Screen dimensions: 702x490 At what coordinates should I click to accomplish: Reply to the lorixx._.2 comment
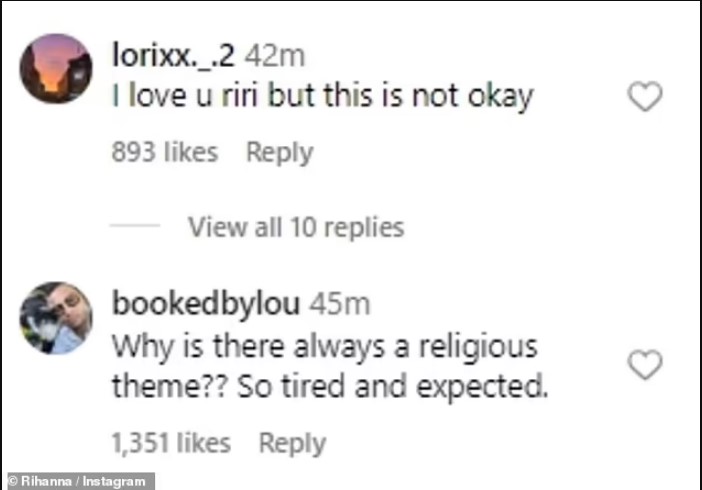280,153
